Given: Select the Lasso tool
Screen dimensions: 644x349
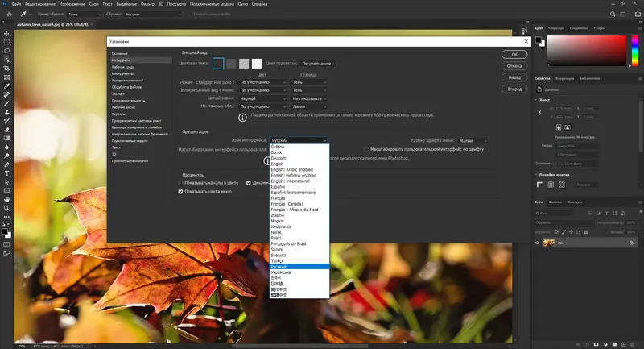Looking at the screenshot, I should click(6, 51).
